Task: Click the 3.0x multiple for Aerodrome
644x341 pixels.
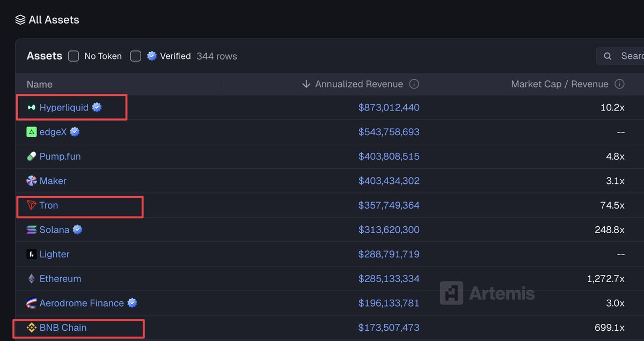Action: [615, 303]
